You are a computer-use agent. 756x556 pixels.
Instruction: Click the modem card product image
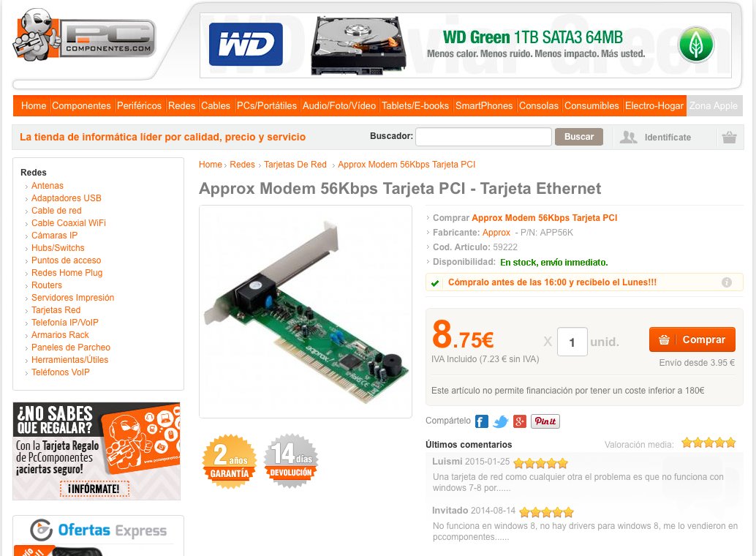click(306, 312)
